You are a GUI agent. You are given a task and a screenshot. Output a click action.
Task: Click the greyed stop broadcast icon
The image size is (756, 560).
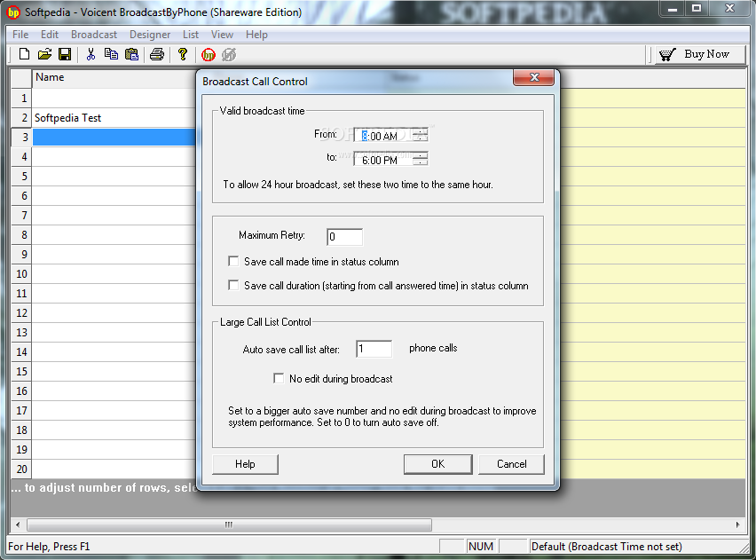[x=229, y=54]
